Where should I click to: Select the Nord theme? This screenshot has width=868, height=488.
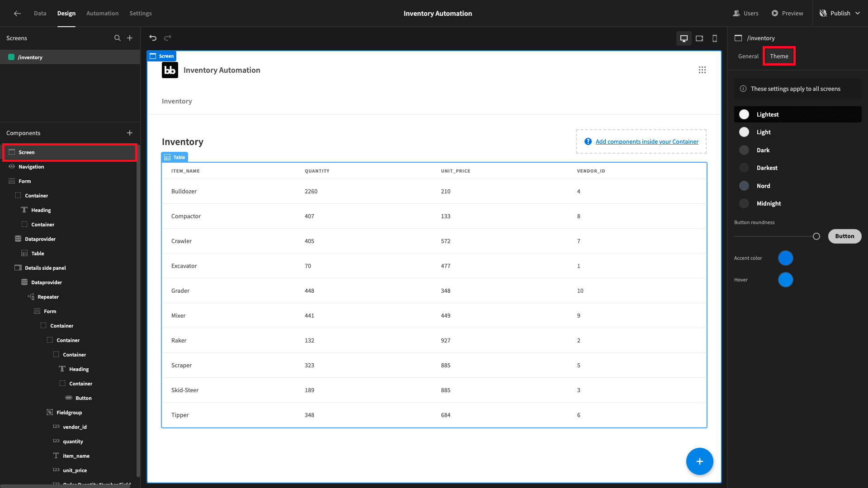click(797, 186)
